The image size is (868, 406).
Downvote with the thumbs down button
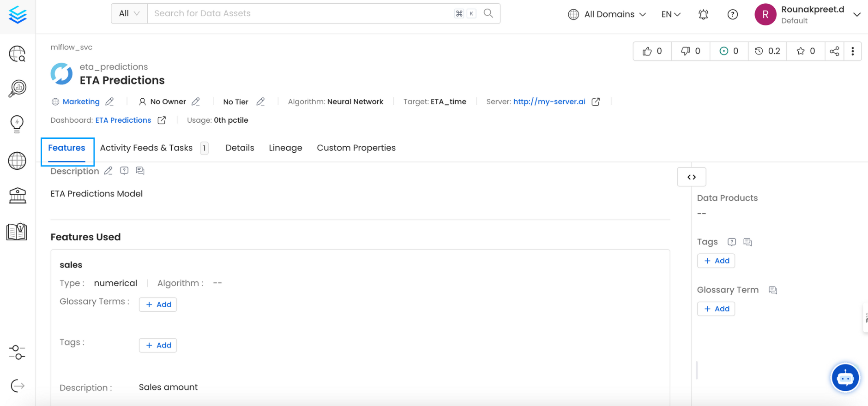[x=690, y=51]
